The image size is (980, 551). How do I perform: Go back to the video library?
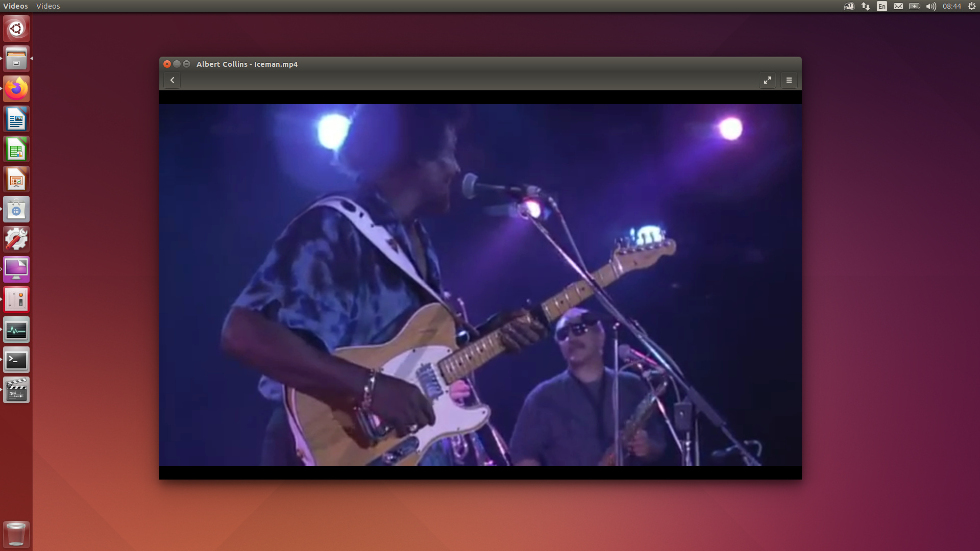tap(172, 80)
